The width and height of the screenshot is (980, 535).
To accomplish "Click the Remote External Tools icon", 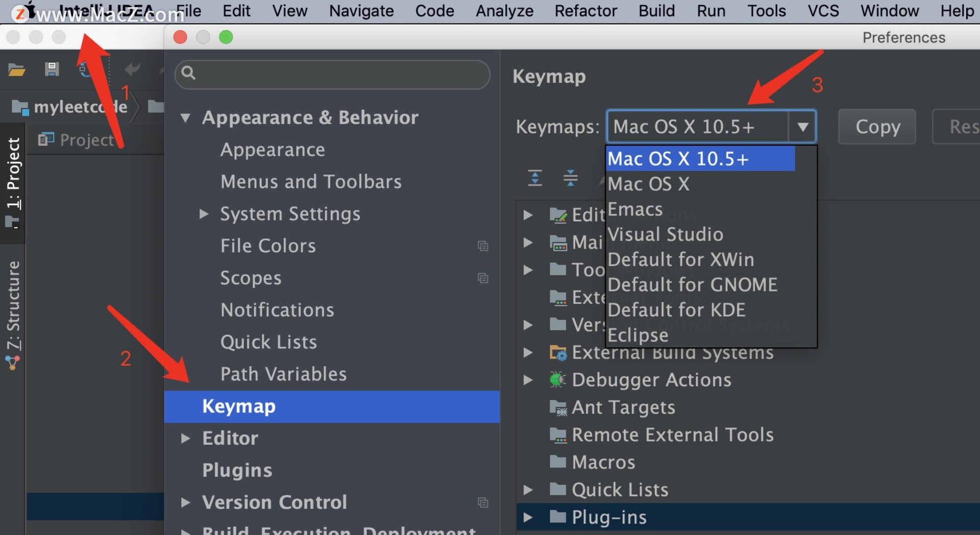I will pyautogui.click(x=558, y=435).
